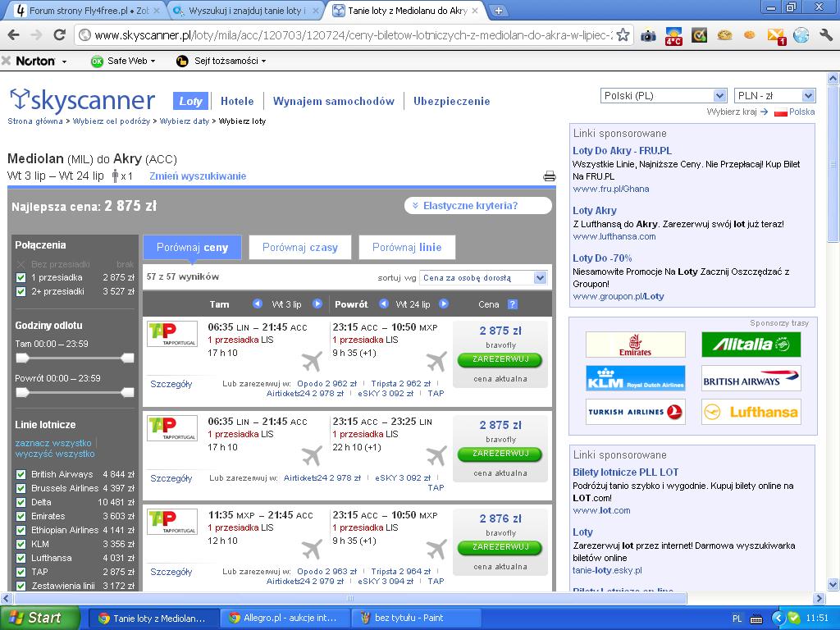Go to previous return date arrow
This screenshot has width=840, height=630.
(384, 304)
